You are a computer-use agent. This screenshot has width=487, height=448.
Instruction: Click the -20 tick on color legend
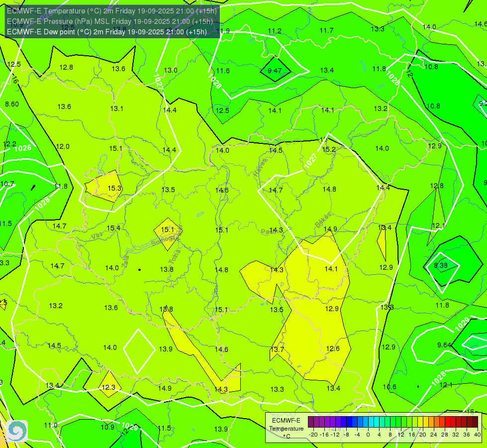coord(312,435)
